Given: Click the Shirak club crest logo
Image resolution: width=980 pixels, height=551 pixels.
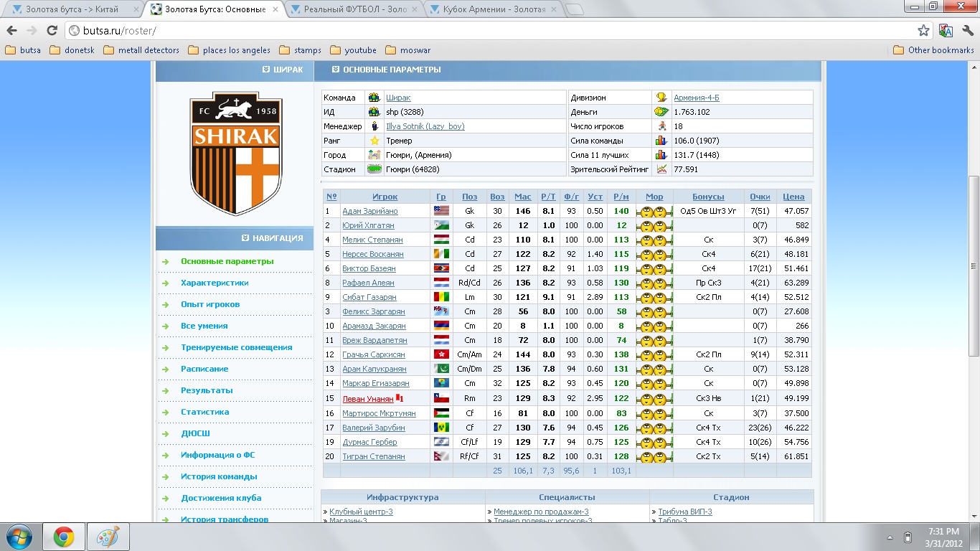Looking at the screenshot, I should (234, 153).
